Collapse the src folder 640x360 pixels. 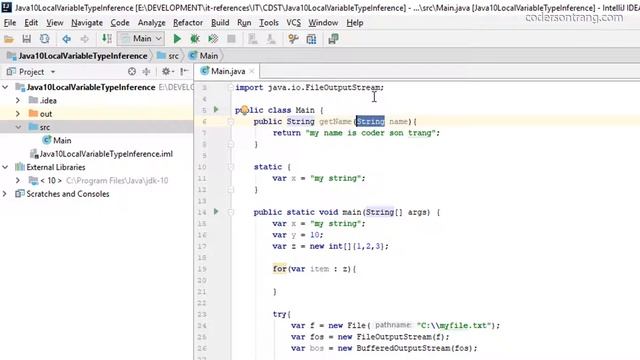coord(18,127)
